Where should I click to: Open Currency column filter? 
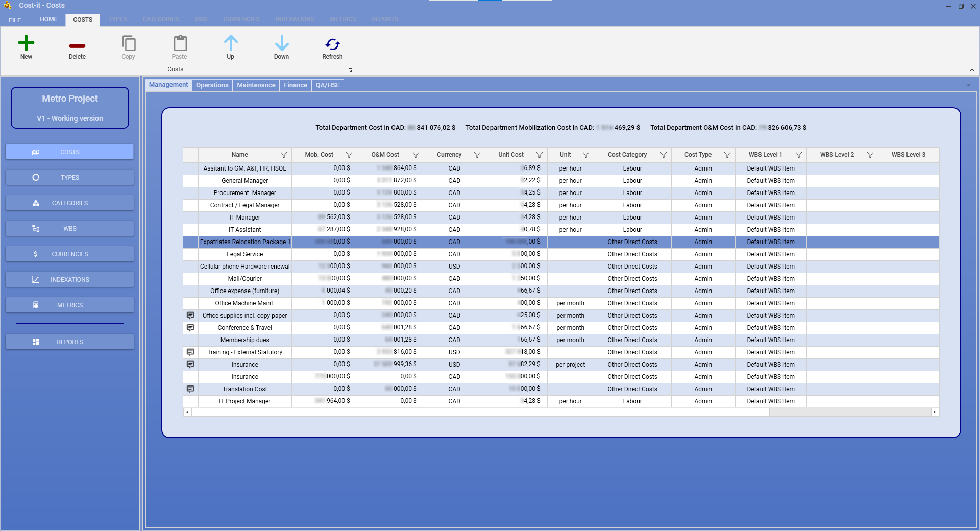click(x=477, y=155)
